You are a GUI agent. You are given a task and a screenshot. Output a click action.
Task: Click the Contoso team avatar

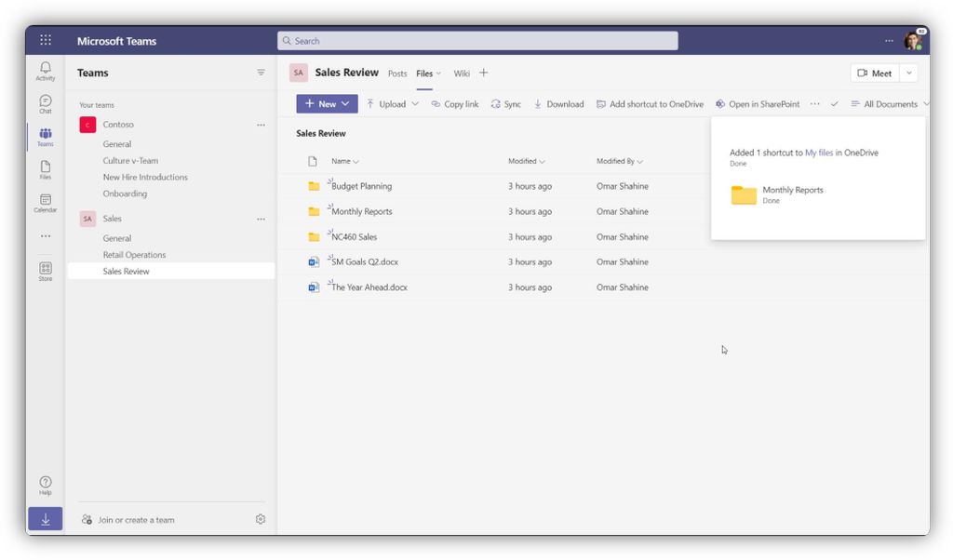(87, 125)
